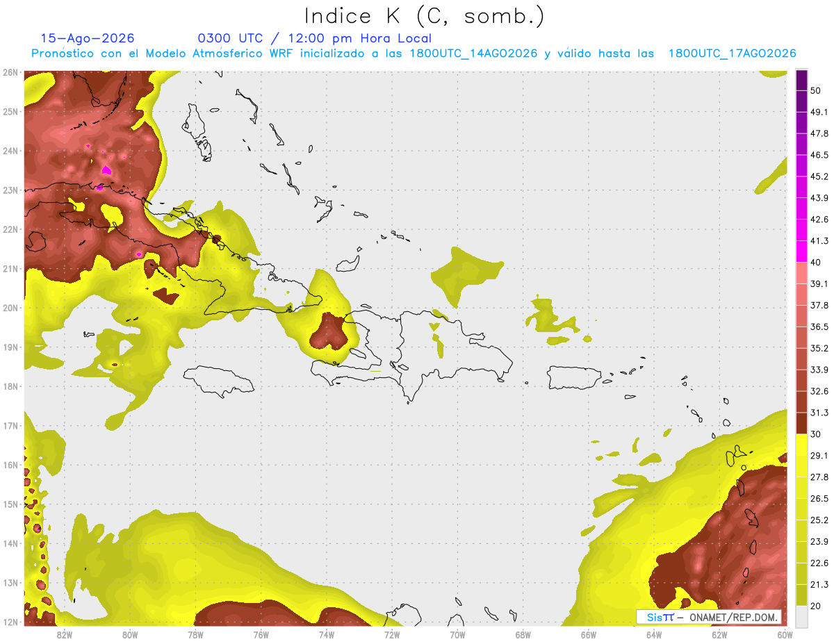
Task: Click the colorbar label "31.3"
Action: click(819, 413)
